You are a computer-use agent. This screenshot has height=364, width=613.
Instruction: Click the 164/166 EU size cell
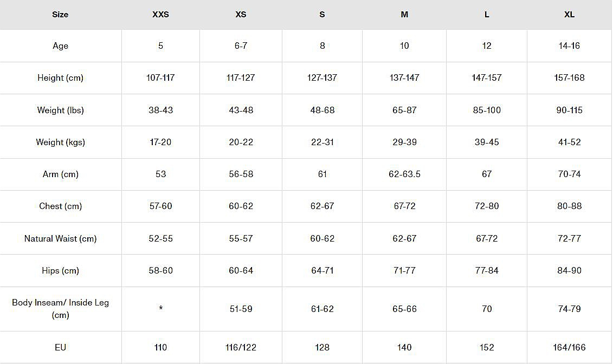569,348
